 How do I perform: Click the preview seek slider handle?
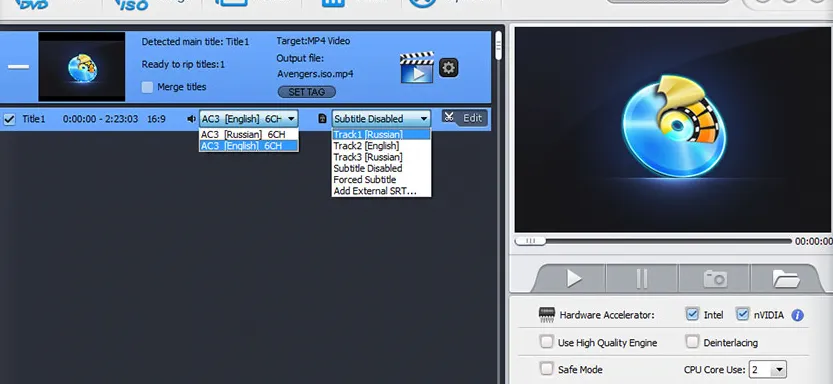click(x=530, y=241)
